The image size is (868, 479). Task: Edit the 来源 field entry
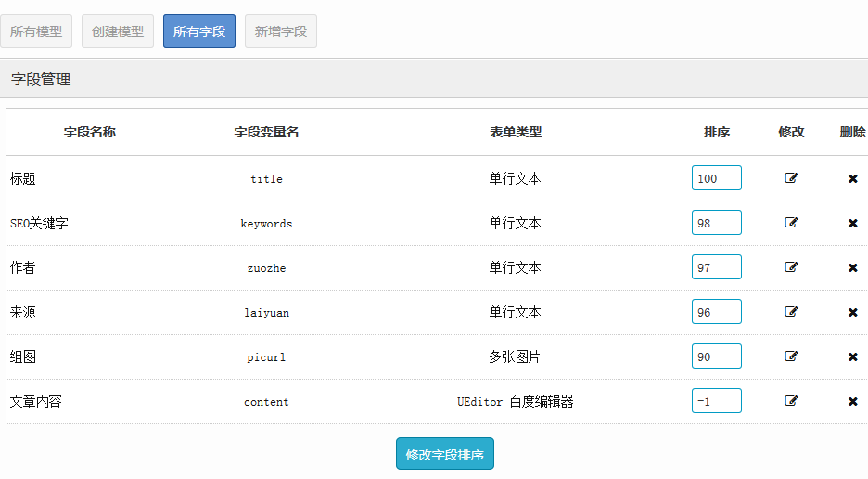[x=791, y=312]
